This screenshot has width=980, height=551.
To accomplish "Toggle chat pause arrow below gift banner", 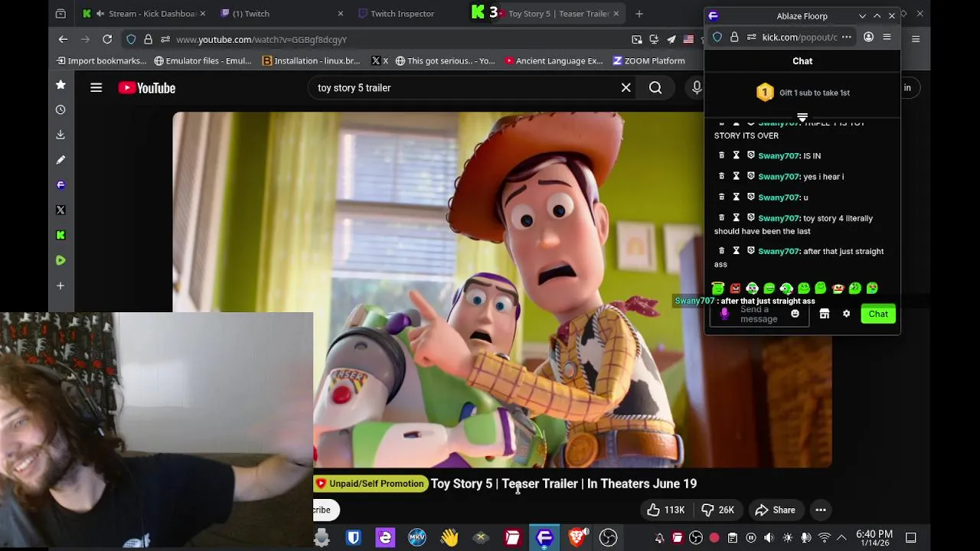I will (802, 117).
